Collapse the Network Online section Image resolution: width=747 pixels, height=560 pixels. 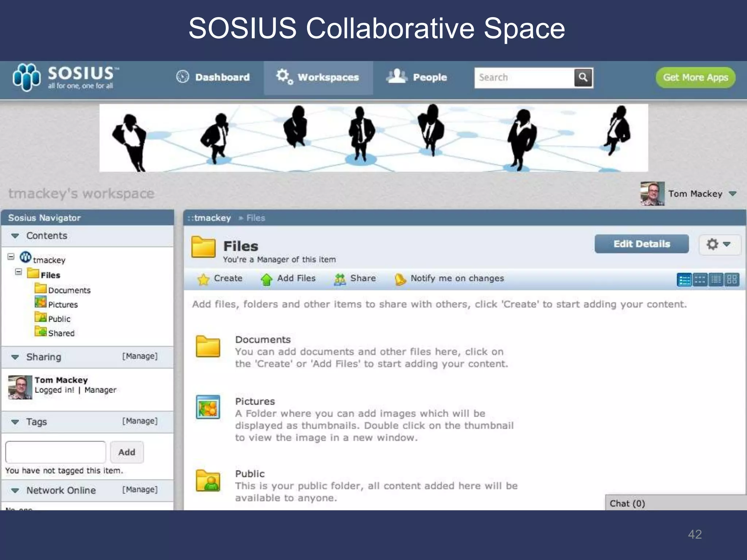coord(15,491)
